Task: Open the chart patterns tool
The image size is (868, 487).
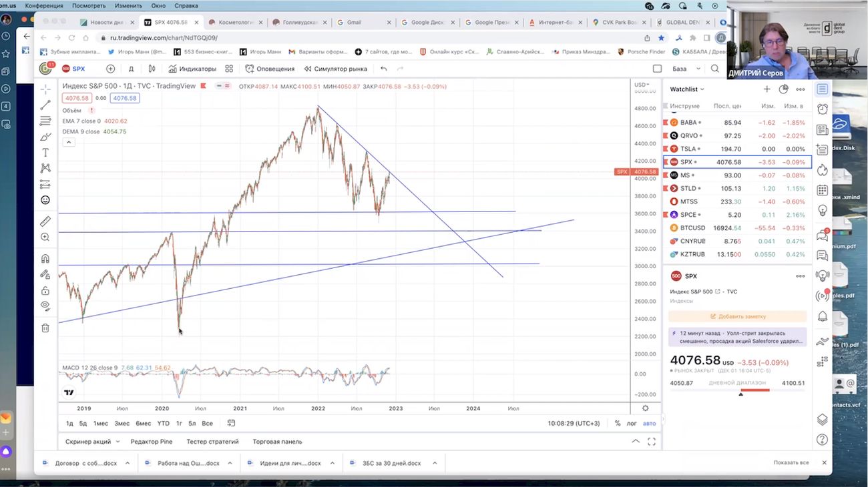Action: (45, 168)
